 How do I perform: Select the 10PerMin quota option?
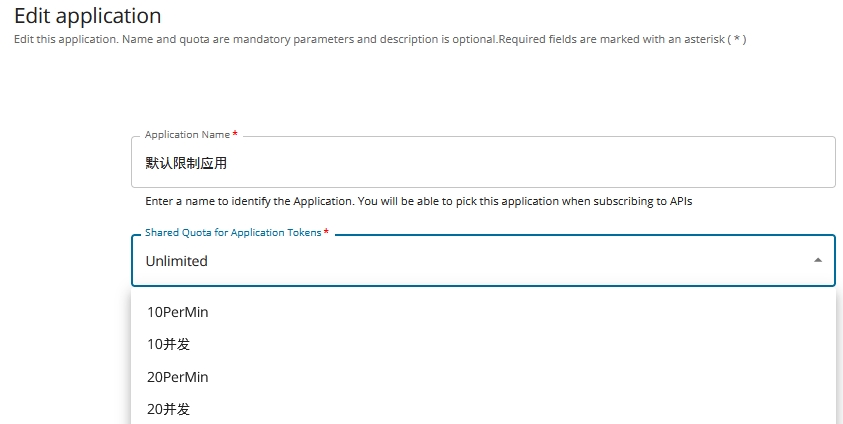point(177,312)
